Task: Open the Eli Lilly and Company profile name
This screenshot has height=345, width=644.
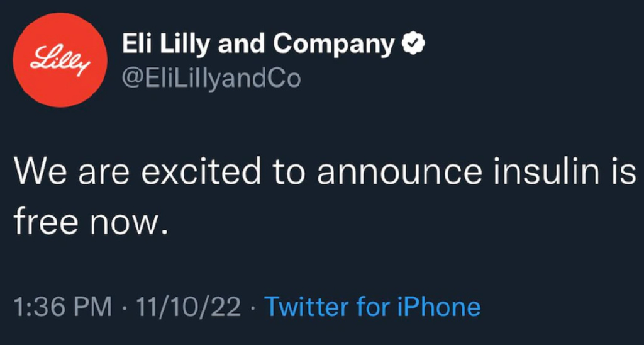Action: tap(257, 44)
